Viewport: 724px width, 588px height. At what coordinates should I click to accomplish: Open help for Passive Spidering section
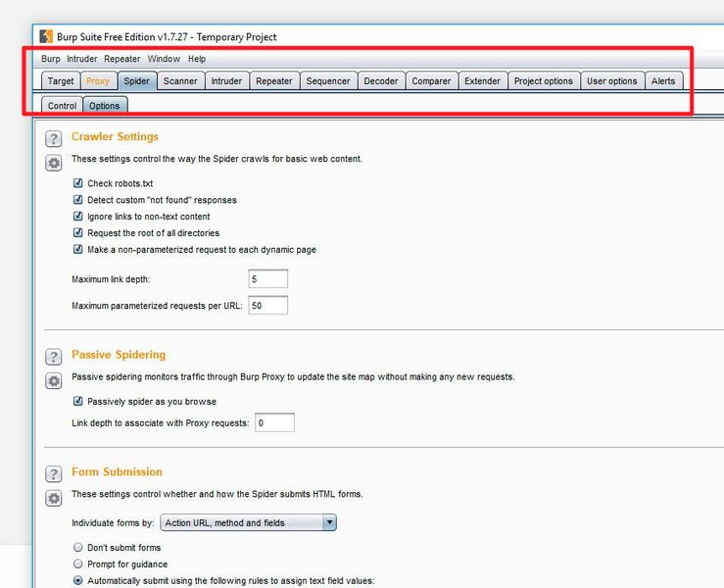(54, 357)
